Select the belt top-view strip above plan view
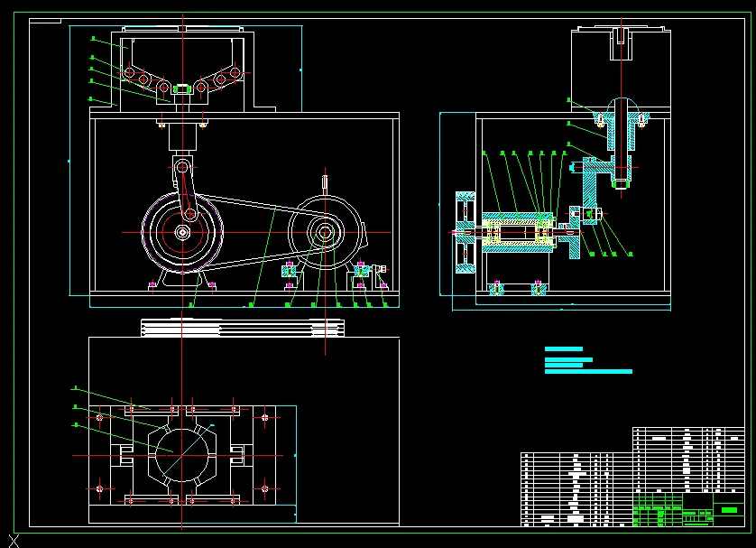The width and height of the screenshot is (756, 548). (243, 328)
